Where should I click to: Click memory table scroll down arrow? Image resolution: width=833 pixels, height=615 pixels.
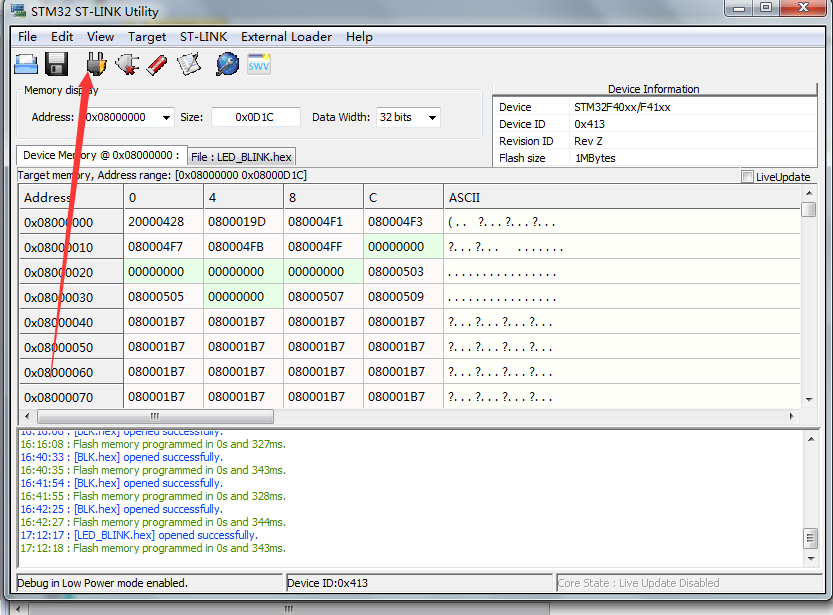(x=809, y=399)
